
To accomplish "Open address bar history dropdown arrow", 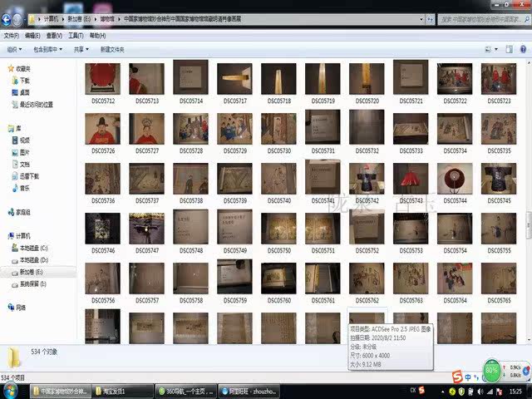I will (421, 20).
